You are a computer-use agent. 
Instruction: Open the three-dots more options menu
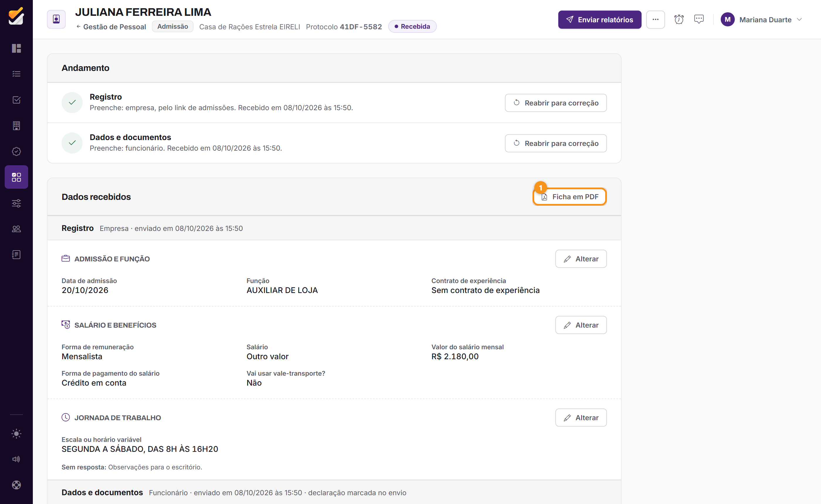656,19
